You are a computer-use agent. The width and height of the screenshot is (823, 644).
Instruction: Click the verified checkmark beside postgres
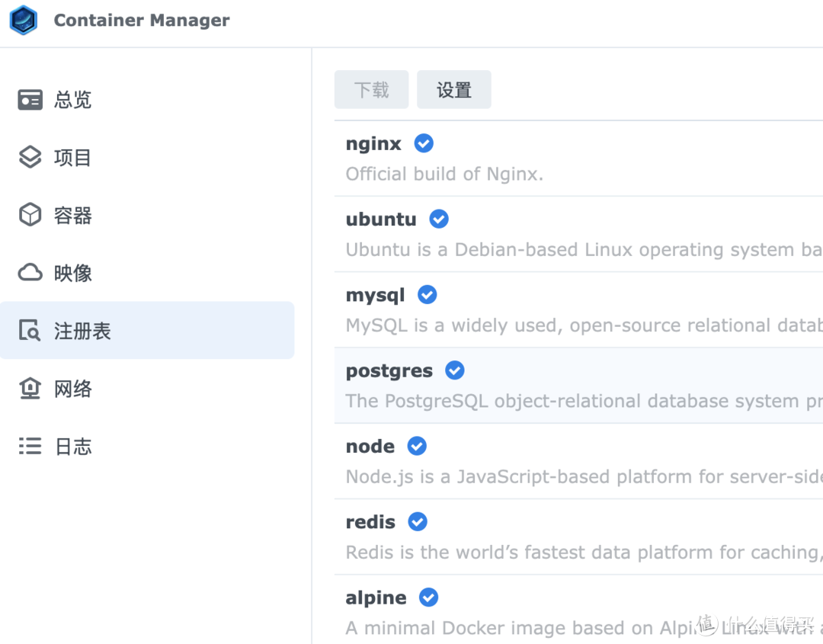455,370
